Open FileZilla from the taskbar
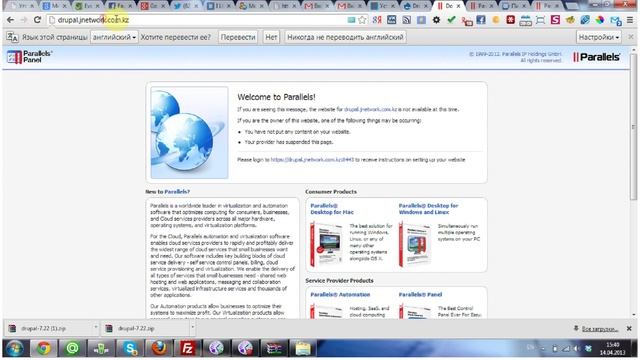Screen dimensions: 640x360 [x=187, y=349]
